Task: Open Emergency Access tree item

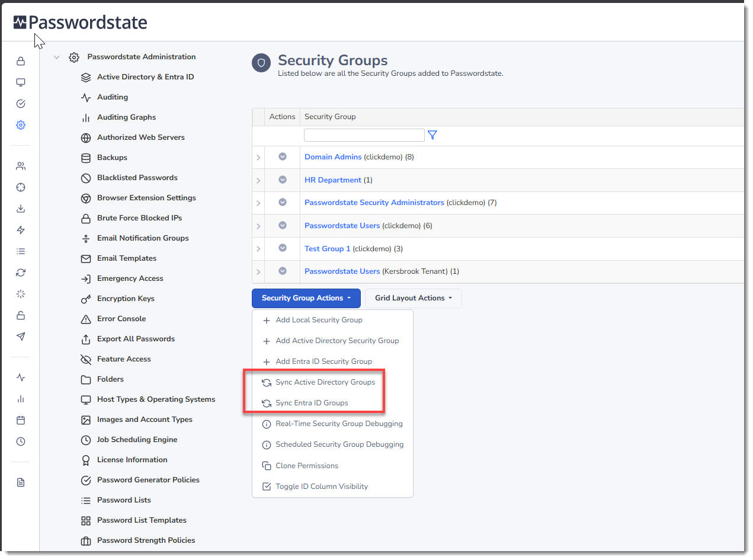Action: tap(130, 279)
